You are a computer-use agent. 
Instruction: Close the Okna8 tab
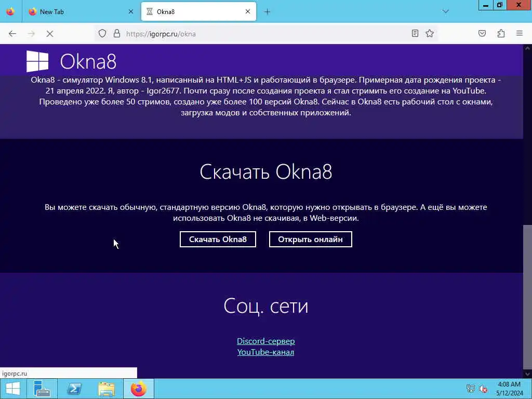pyautogui.click(x=248, y=11)
